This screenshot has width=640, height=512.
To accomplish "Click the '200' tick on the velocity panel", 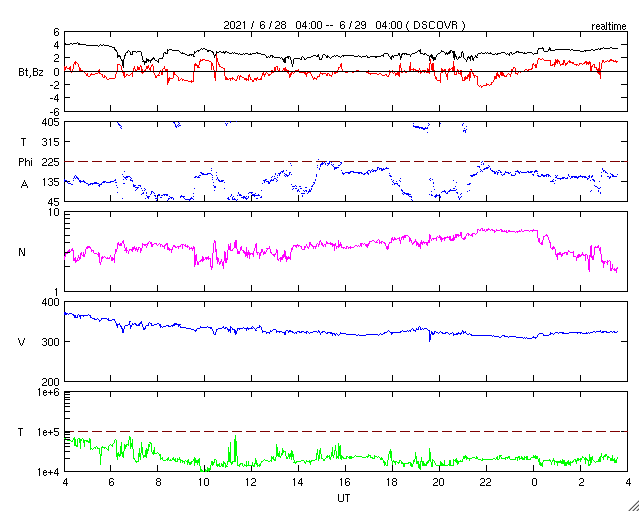I will pos(52,382).
